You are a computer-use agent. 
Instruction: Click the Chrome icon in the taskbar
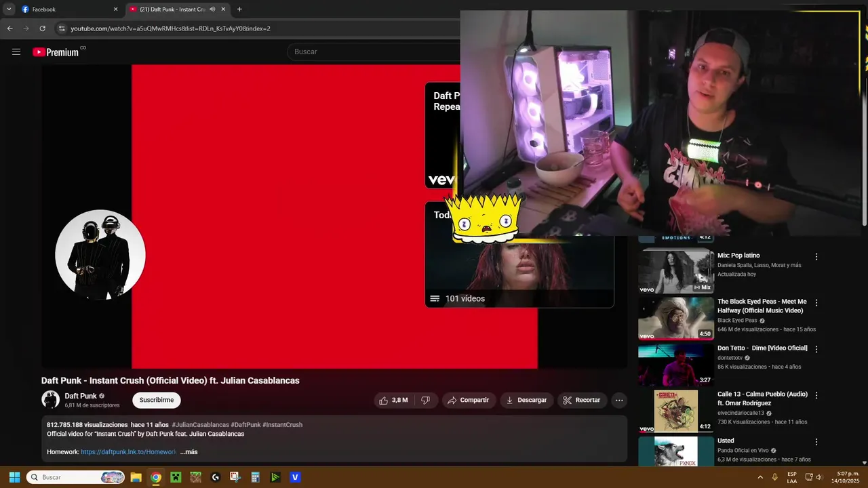[156, 477]
